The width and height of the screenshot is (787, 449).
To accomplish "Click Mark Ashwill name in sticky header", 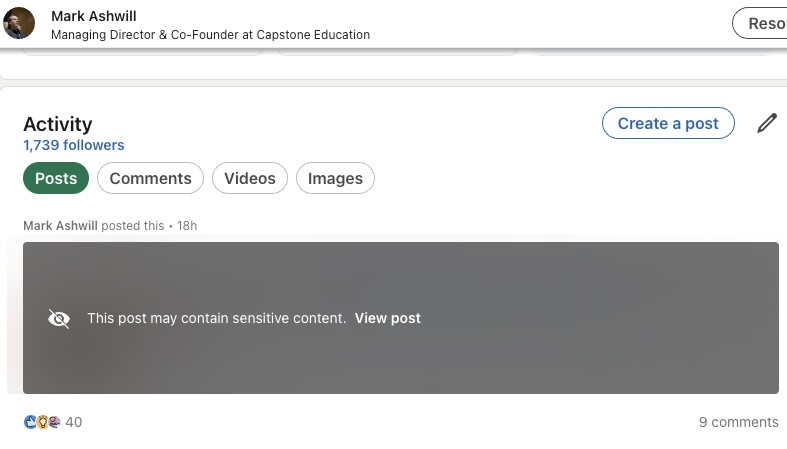I will (93, 16).
